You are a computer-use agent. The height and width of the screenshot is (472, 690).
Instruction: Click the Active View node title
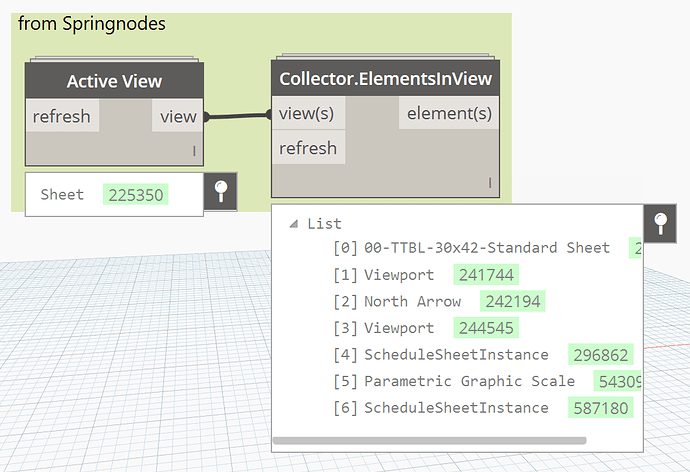pyautogui.click(x=114, y=81)
